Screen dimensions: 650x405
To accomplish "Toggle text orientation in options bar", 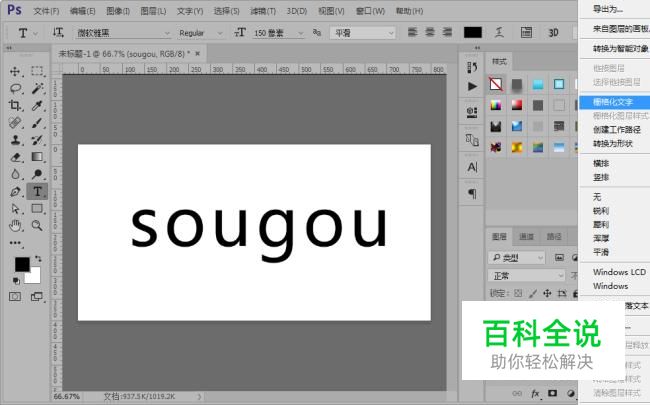I will pyautogui.click(x=58, y=32).
